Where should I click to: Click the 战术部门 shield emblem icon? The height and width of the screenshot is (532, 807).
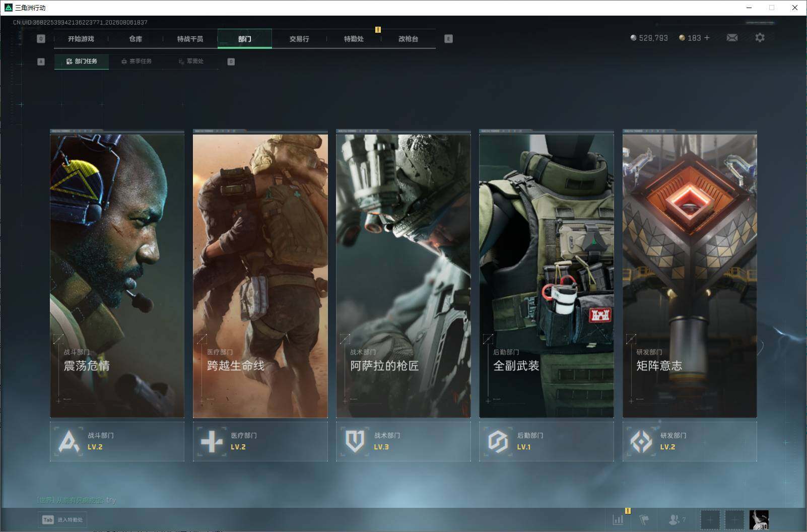click(355, 442)
